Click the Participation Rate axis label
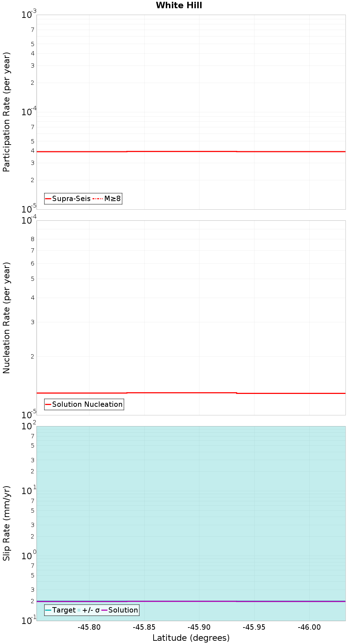 pyautogui.click(x=6, y=112)
